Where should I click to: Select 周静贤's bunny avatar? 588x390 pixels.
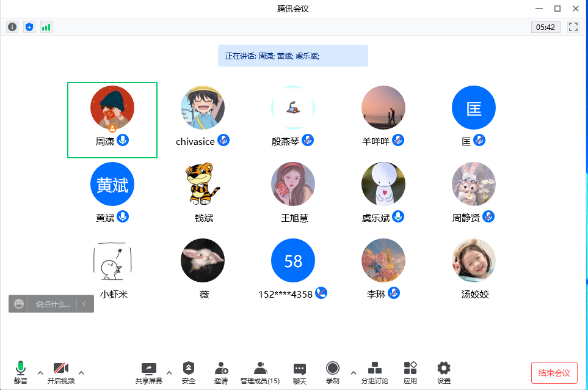pyautogui.click(x=474, y=184)
